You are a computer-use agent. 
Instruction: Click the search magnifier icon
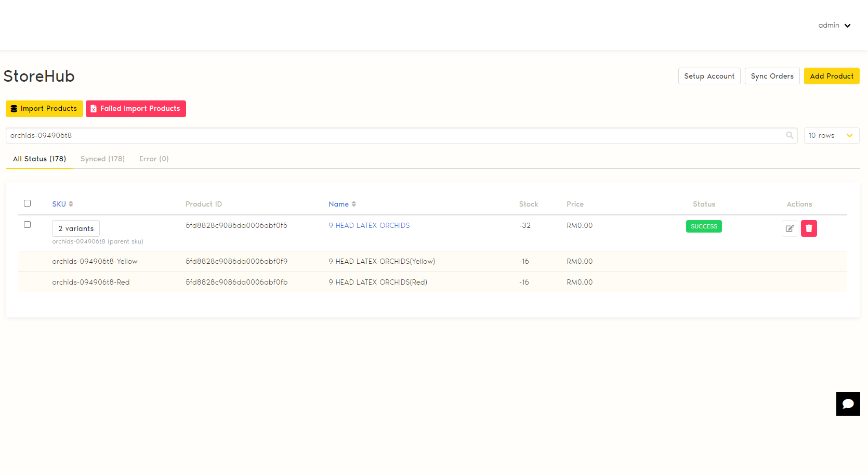coord(790,135)
